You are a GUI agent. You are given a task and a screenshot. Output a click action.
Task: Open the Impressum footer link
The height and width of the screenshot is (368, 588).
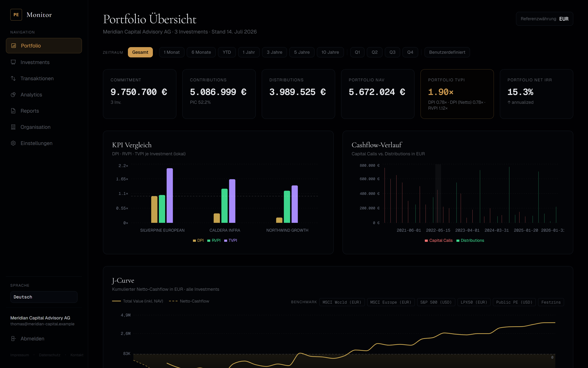(20, 355)
